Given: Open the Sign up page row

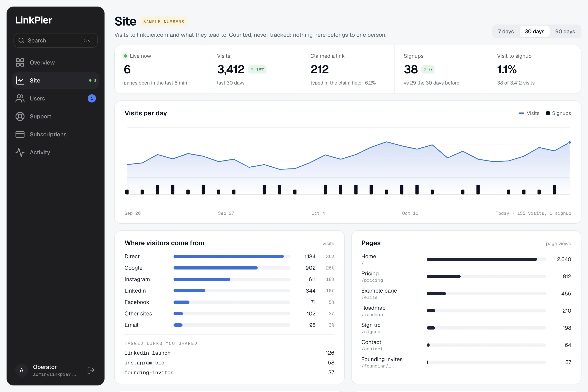Looking at the screenshot, I should coord(466,328).
